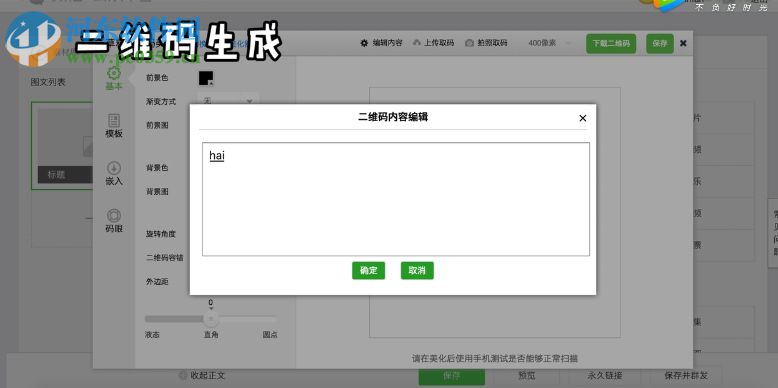Open the 码眼 code-eye tab
Screen dimensions: 778x388
tap(114, 221)
